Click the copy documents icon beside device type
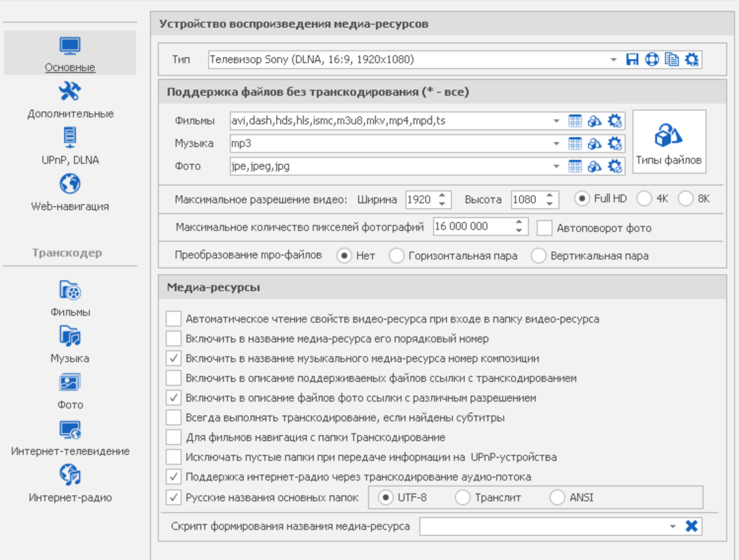 (x=671, y=60)
